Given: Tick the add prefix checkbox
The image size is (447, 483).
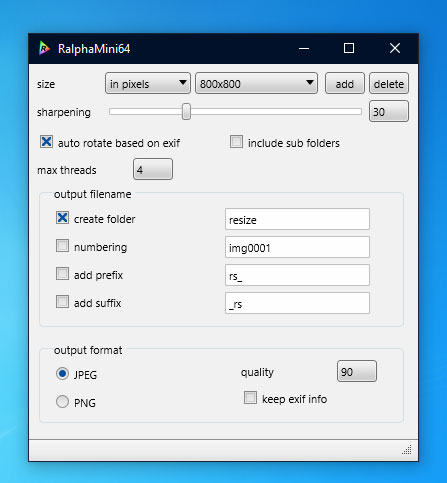Looking at the screenshot, I should pos(62,274).
